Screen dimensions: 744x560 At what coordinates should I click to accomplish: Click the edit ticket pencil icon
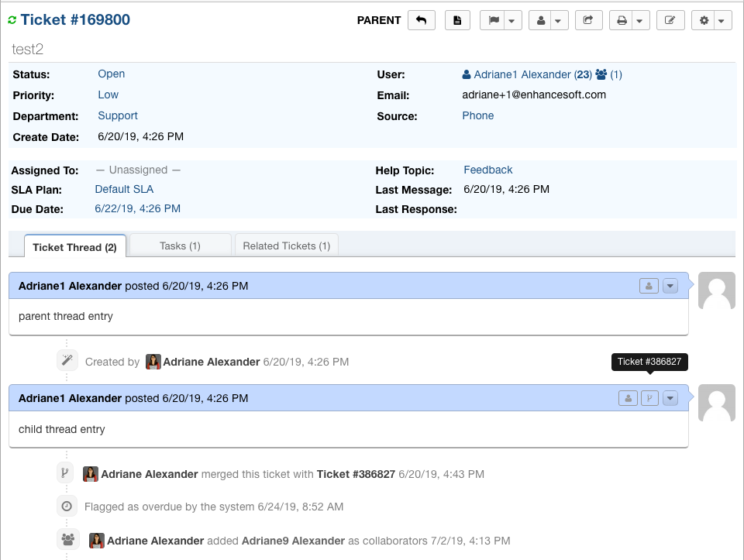[x=670, y=21]
